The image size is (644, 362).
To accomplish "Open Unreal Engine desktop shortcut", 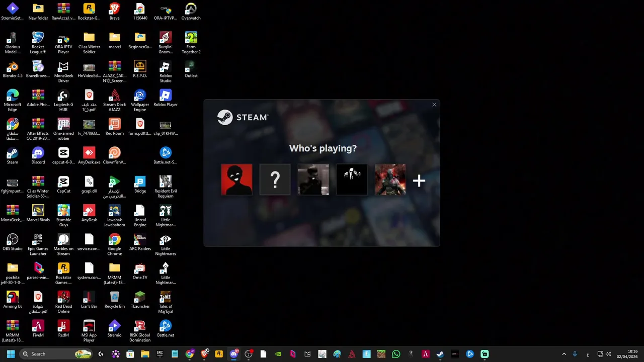I will [140, 216].
